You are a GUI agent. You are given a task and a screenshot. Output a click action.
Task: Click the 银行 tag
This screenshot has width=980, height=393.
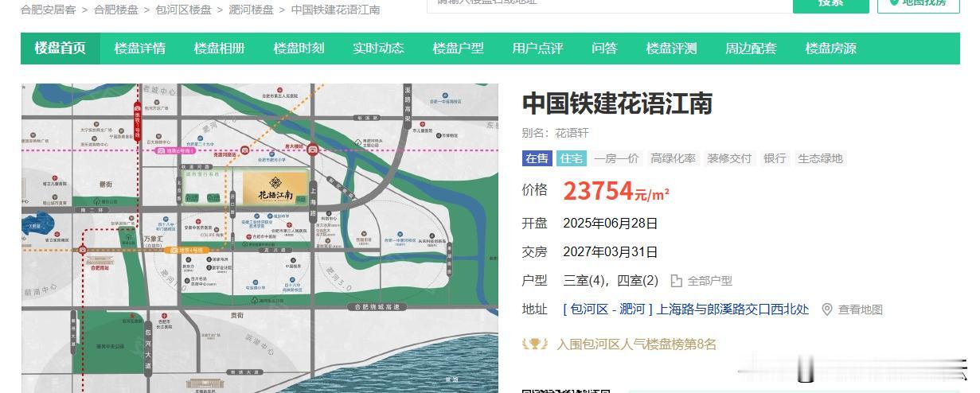775,158
